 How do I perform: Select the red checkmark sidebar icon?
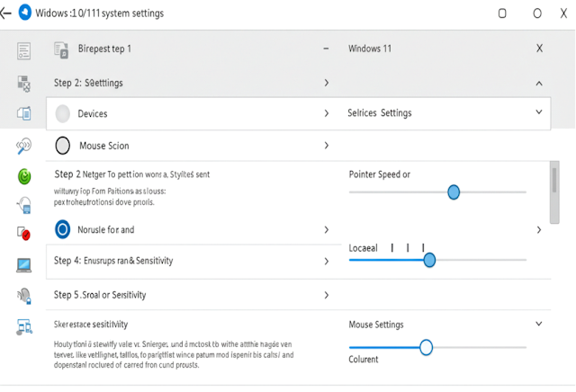point(24,233)
